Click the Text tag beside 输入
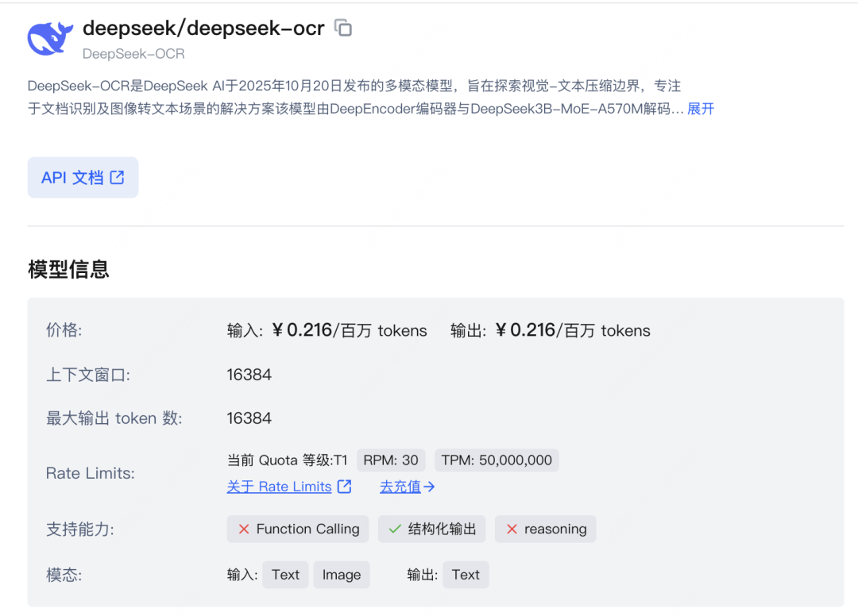This screenshot has height=616, width=858. point(285,575)
